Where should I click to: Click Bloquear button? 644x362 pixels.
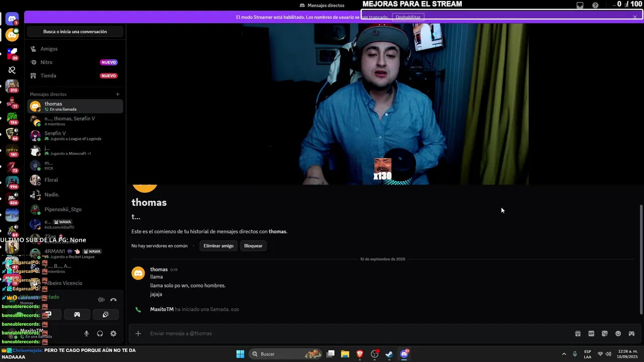coord(253,246)
